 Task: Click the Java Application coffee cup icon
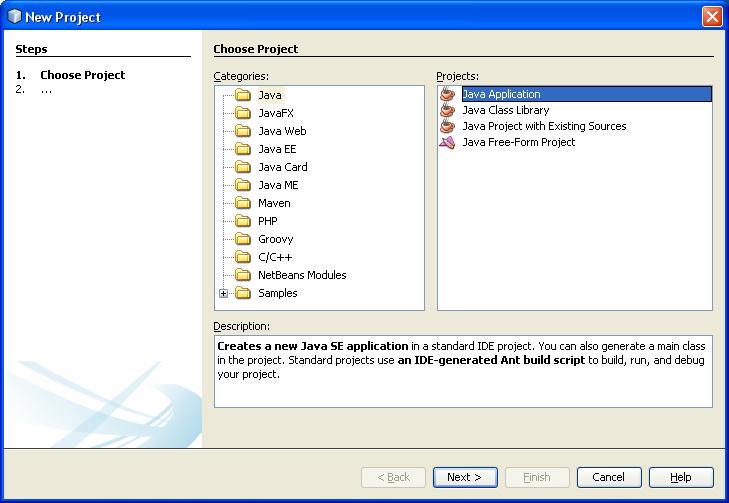coord(447,95)
